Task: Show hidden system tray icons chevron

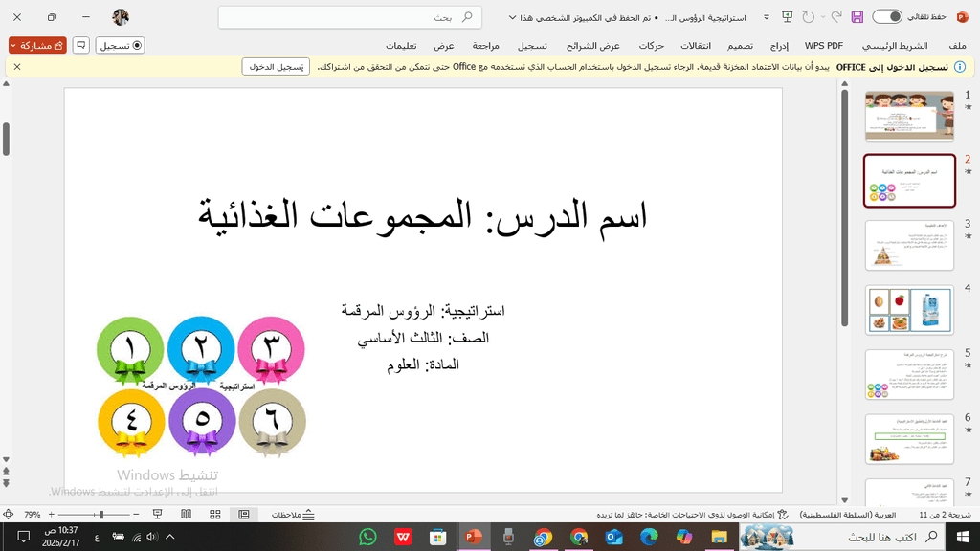Action: (x=170, y=537)
